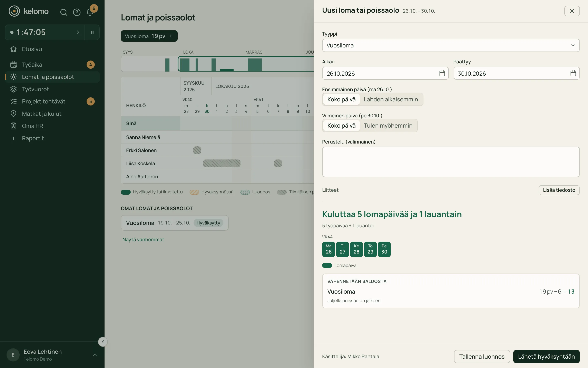Click Lisää tiedosto button
Viewport: 588px width, 368px height.
[x=559, y=190]
